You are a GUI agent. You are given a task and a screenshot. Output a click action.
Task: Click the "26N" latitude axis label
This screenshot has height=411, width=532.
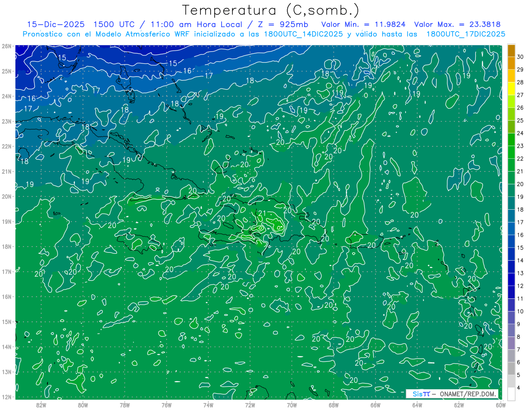coord(7,46)
